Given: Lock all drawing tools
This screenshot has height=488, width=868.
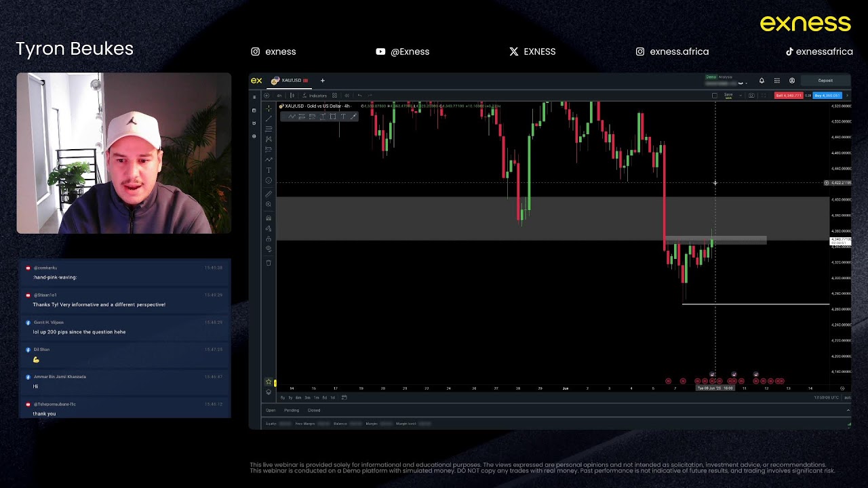Looking at the screenshot, I should (x=269, y=239).
